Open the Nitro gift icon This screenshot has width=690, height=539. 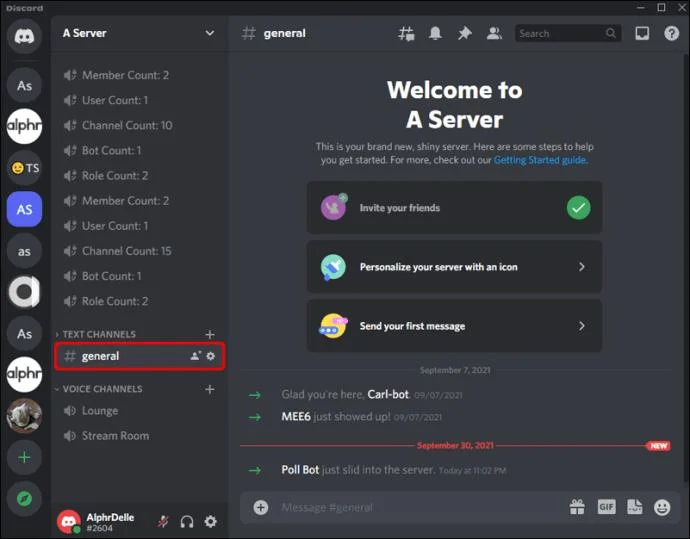577,507
